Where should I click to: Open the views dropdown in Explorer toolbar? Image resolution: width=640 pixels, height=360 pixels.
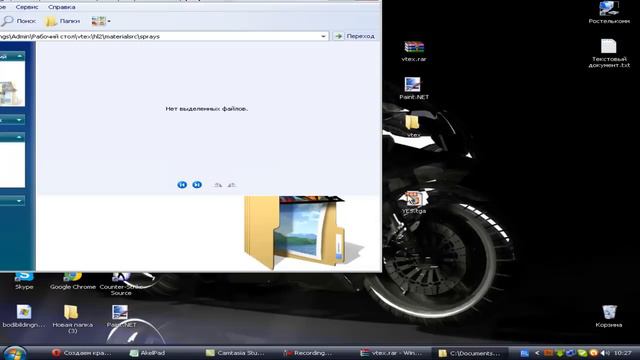(101, 21)
